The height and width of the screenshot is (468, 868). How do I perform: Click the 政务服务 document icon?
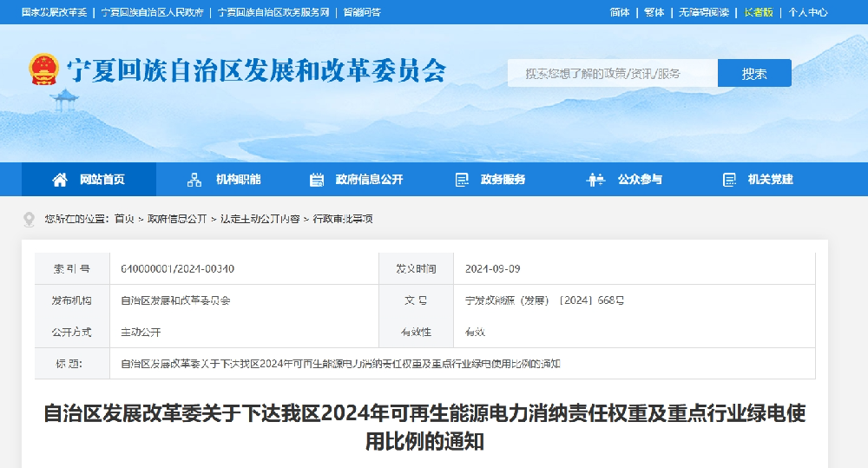point(462,180)
